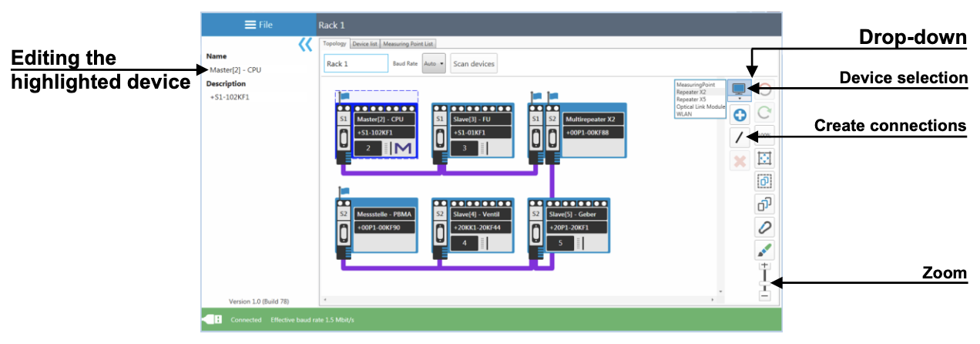Click the fit-to-view dotted square icon

(765, 159)
